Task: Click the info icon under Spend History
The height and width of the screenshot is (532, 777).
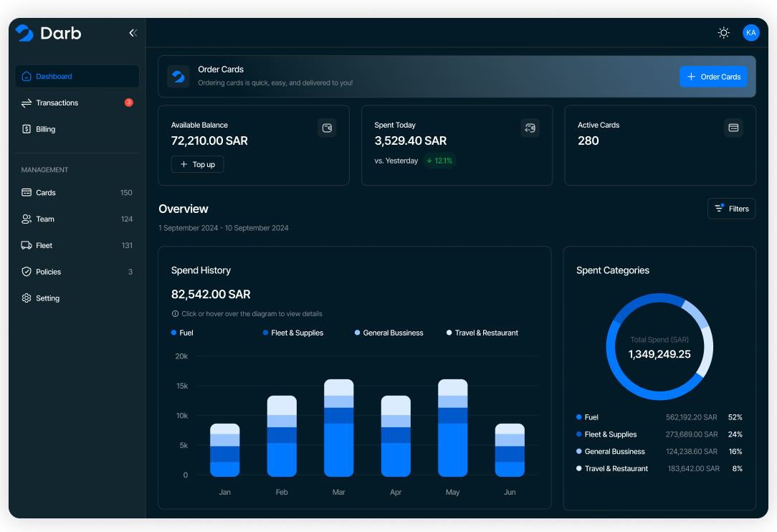Action: (x=175, y=314)
